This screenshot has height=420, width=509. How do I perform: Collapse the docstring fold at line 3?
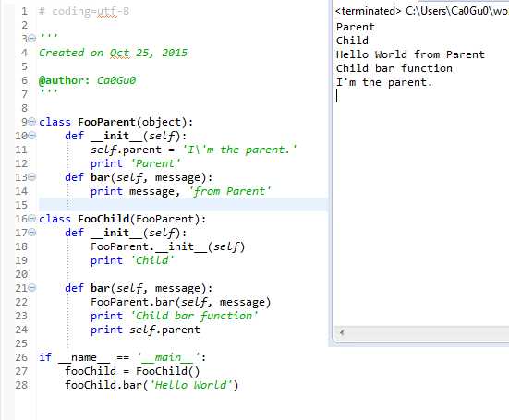31,39
